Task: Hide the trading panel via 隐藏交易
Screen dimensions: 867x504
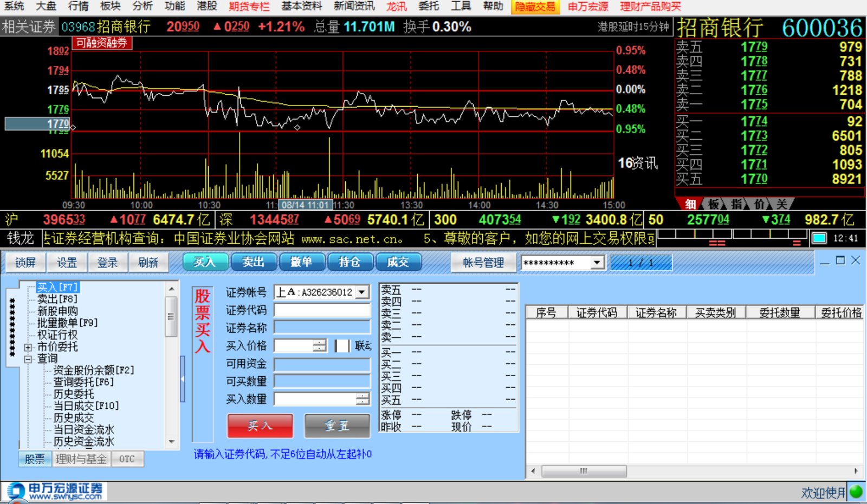Action: tap(535, 7)
